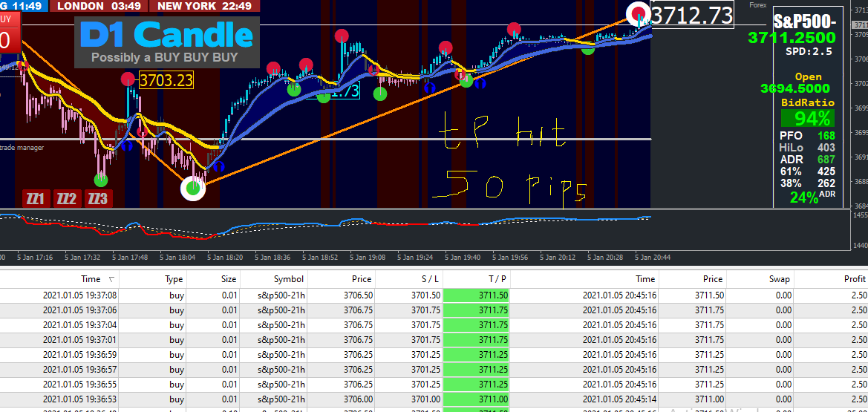This screenshot has height=412, width=868.
Task: Click the HiLo value 403
Action: coord(826,148)
